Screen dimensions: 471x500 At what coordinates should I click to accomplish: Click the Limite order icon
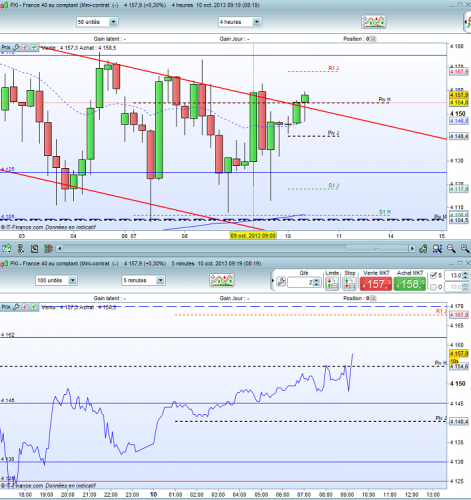[x=332, y=284]
